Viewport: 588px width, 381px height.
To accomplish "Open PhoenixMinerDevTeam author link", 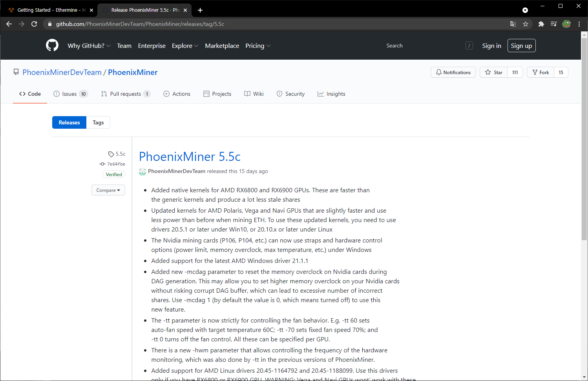I will (x=177, y=171).
